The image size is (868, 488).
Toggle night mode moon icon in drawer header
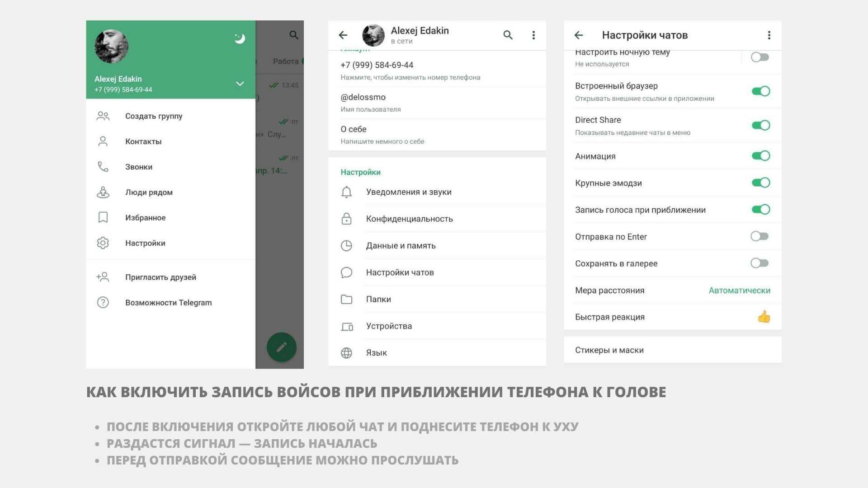[240, 38]
